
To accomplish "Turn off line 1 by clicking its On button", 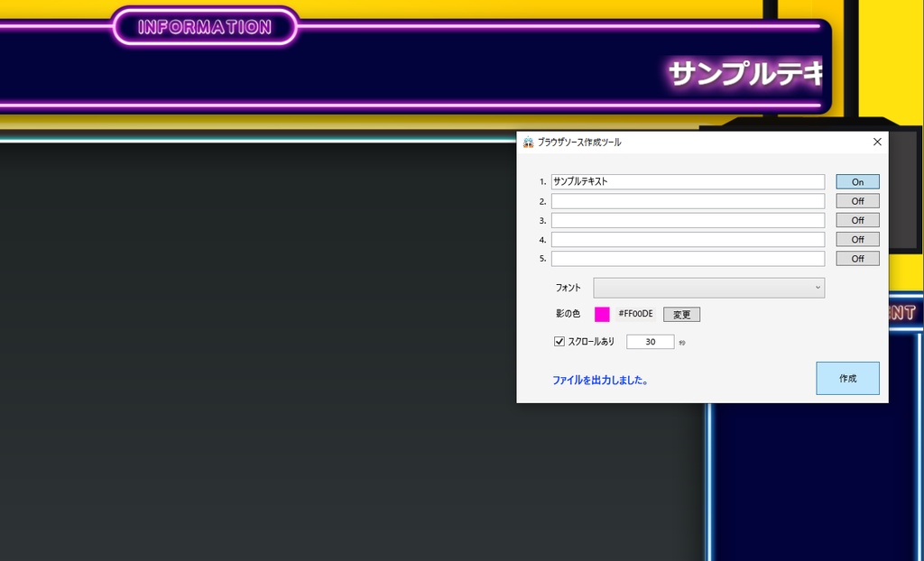I will click(856, 181).
